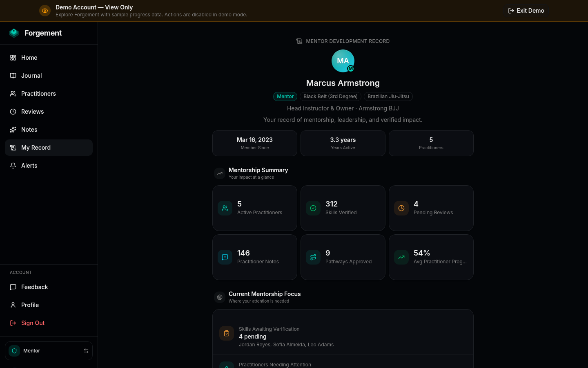Screen dimensions: 588x368
Task: Click the Notes sparkle icon
Action: (13, 130)
